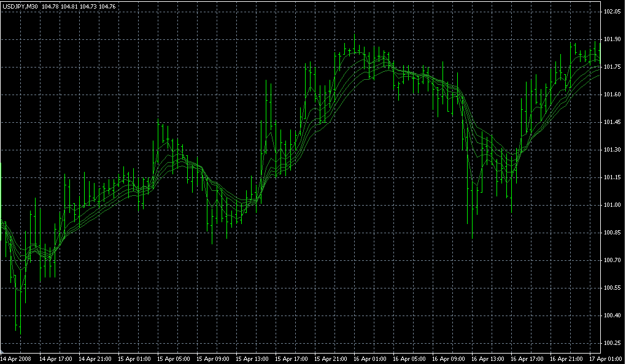Click the 101.45 price axis label
The image size is (626, 364).
tap(612, 122)
